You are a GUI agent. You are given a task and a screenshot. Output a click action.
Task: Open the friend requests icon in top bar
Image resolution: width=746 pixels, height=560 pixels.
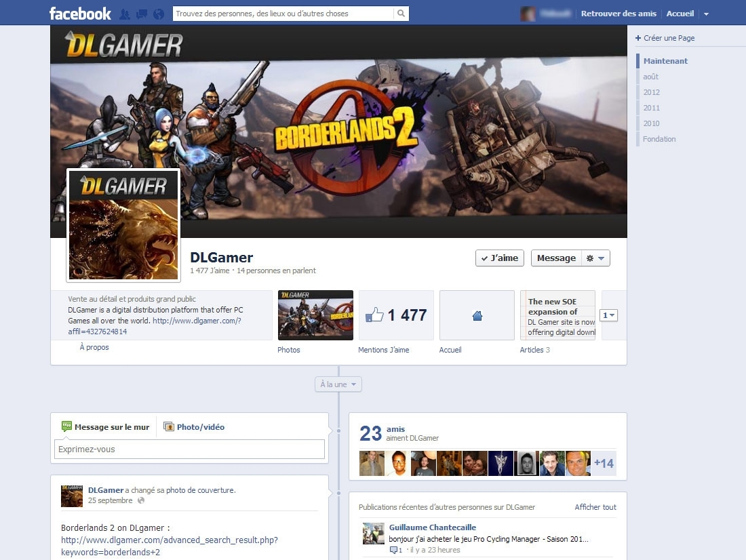[125, 14]
